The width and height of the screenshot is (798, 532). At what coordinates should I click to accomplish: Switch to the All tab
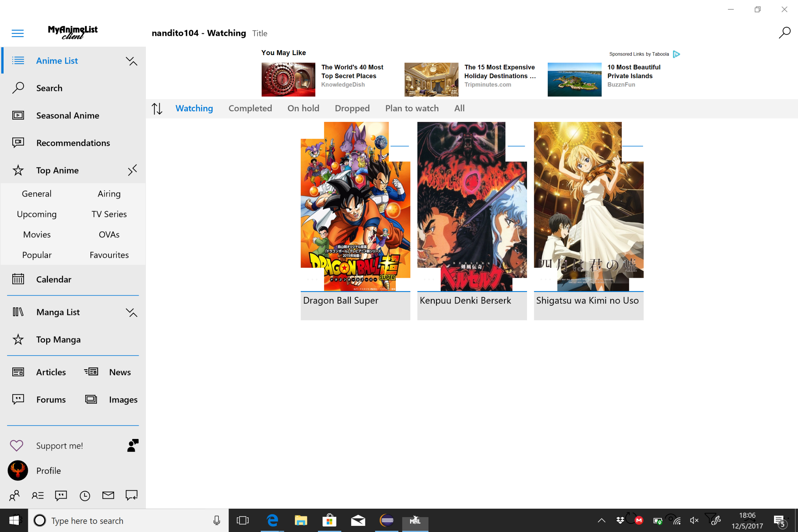tap(459, 108)
